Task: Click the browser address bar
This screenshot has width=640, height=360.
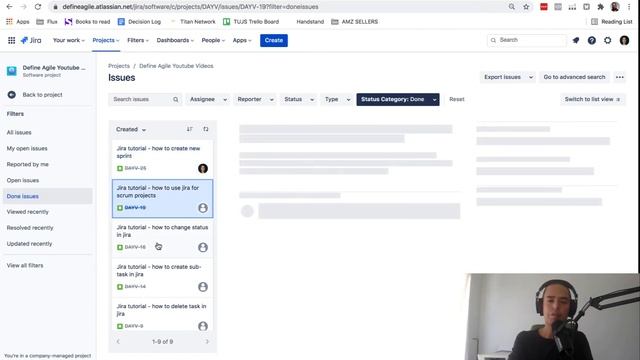Action: [x=278, y=7]
